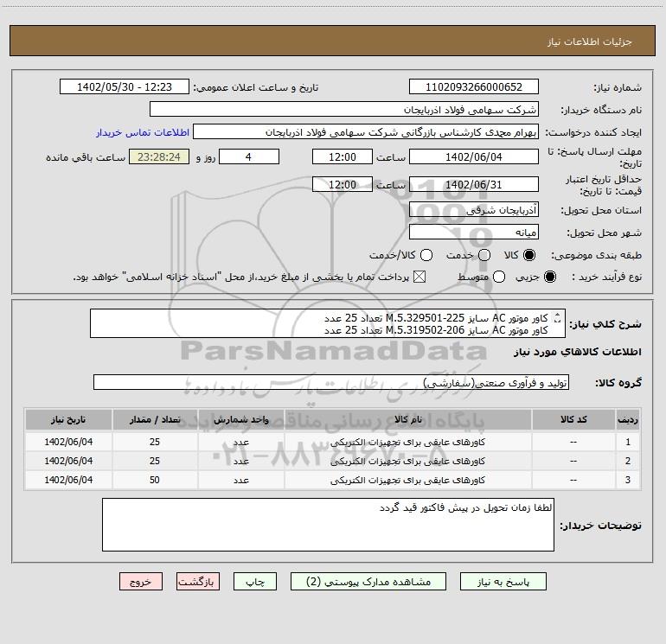This screenshot has height=644, width=666.
Task: Click the item name in row 3
Action: tap(407, 480)
